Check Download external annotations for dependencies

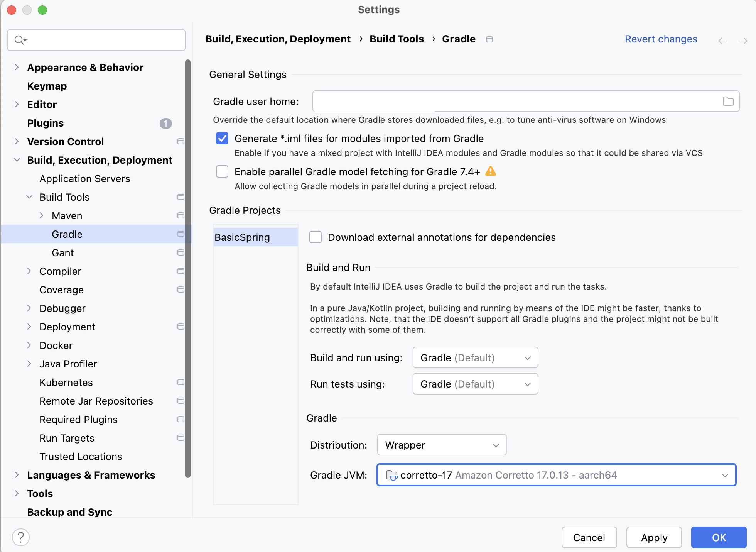coord(316,237)
